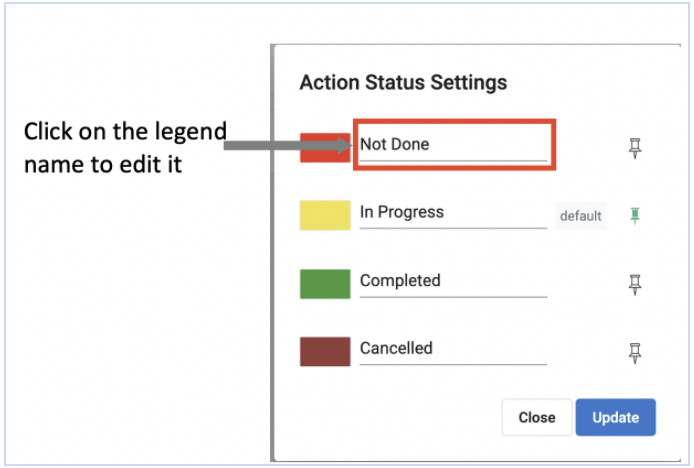Focus the Completed name field
Viewport: 694px width, 468px height.
point(453,283)
